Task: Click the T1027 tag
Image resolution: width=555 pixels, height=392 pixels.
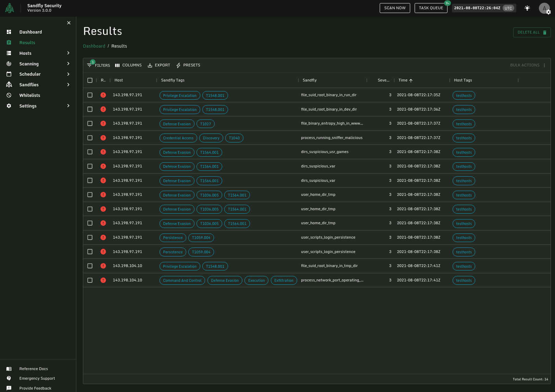Action: click(x=205, y=124)
